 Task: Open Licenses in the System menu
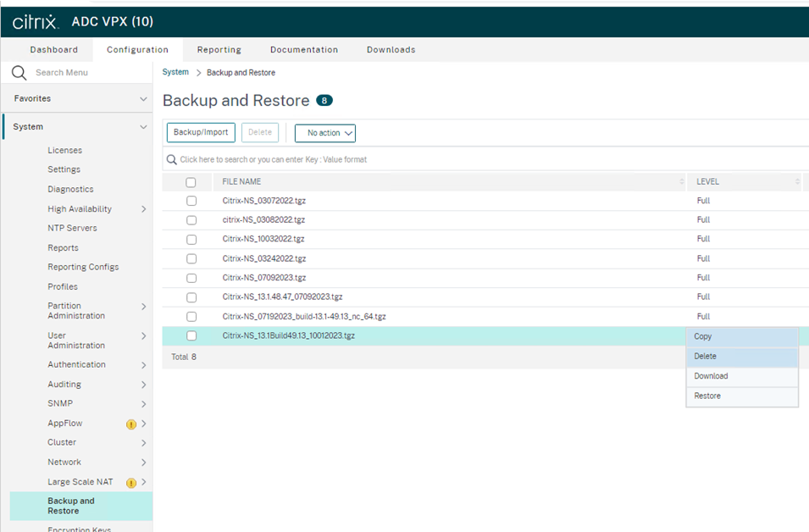[65, 150]
